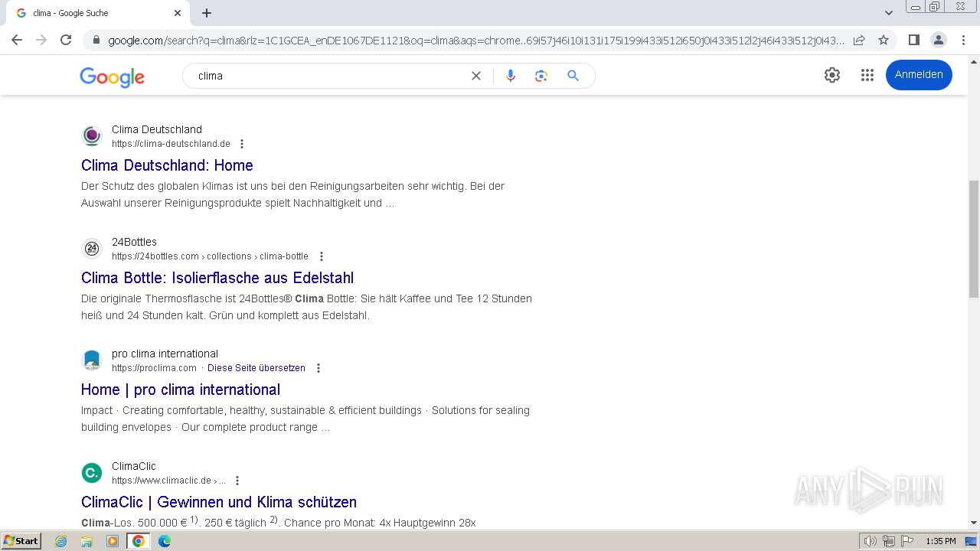Screen dimensions: 980x551
Task: Go back to the previous page
Action: click(17, 40)
